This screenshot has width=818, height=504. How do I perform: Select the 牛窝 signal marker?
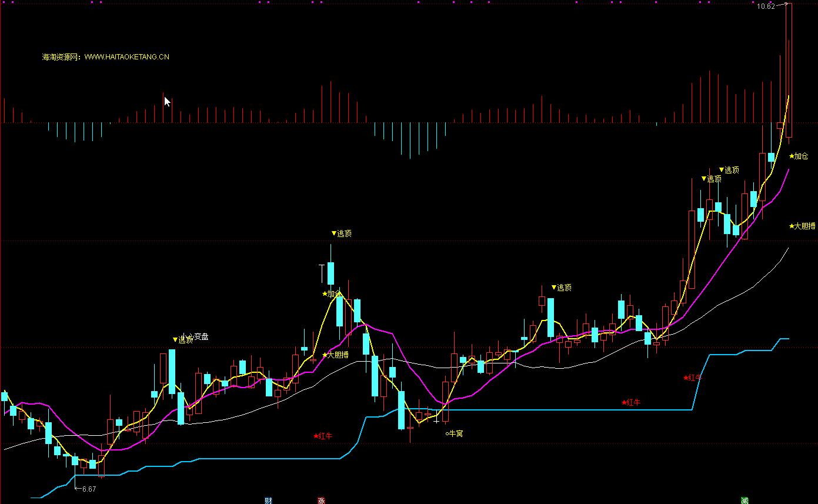click(x=454, y=433)
